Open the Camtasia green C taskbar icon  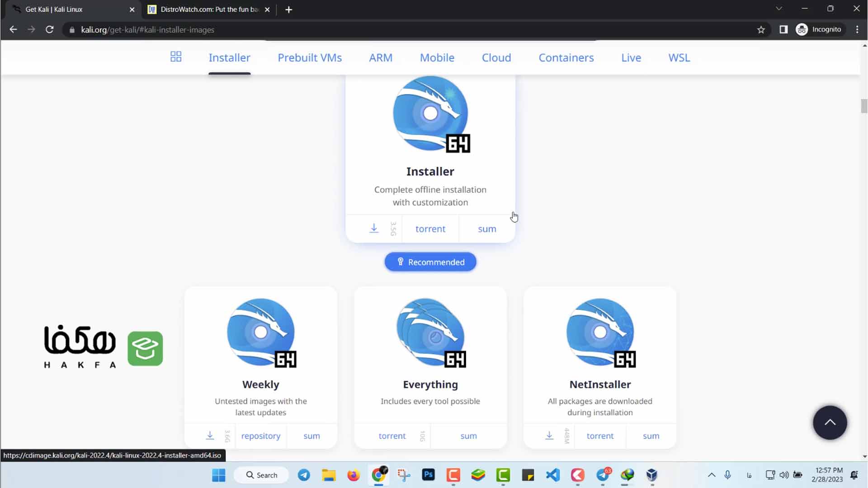click(x=503, y=475)
